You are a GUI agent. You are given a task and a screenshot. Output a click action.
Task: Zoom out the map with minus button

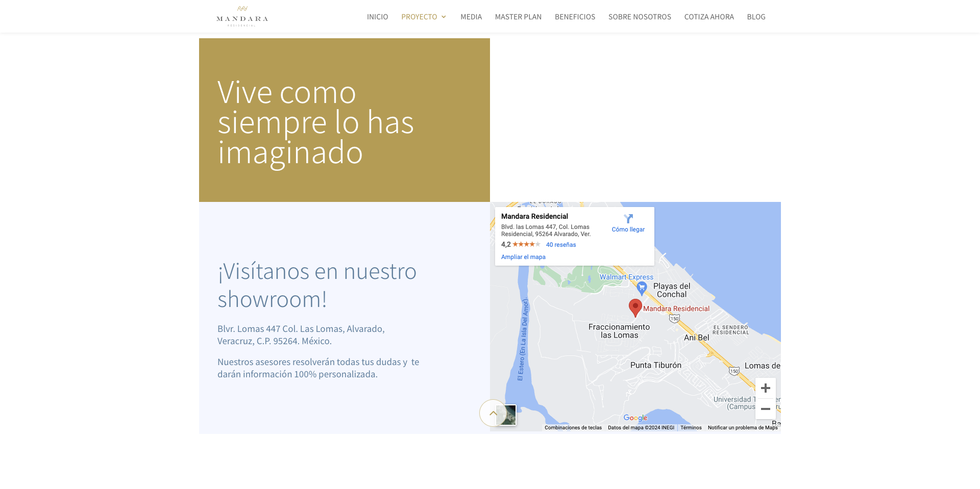765,409
